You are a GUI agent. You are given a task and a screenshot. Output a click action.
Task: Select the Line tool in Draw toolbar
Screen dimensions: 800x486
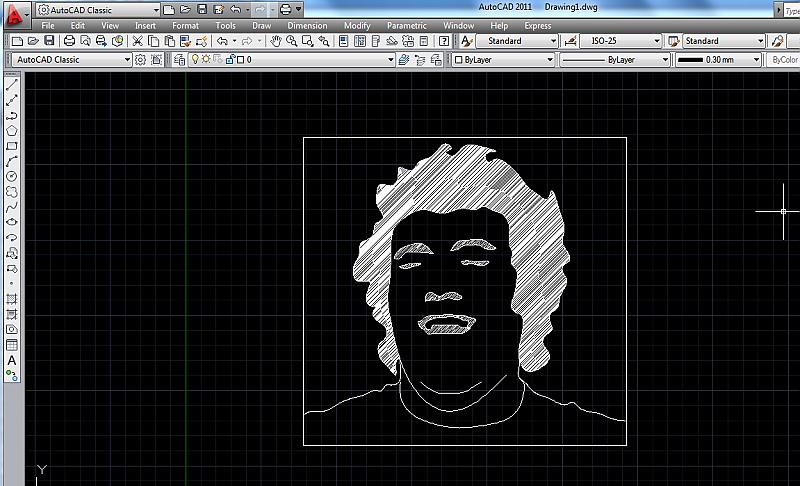[12, 86]
